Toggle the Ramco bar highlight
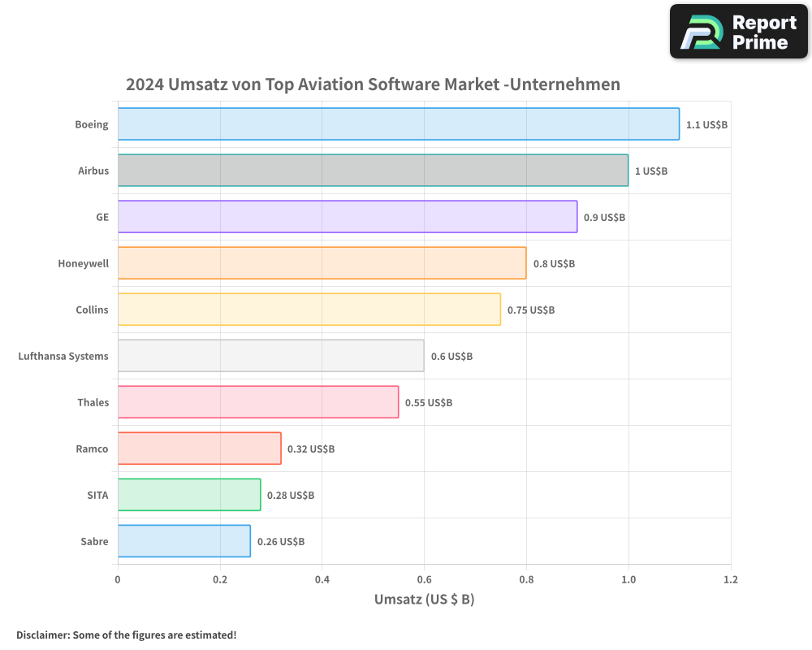 click(199, 448)
